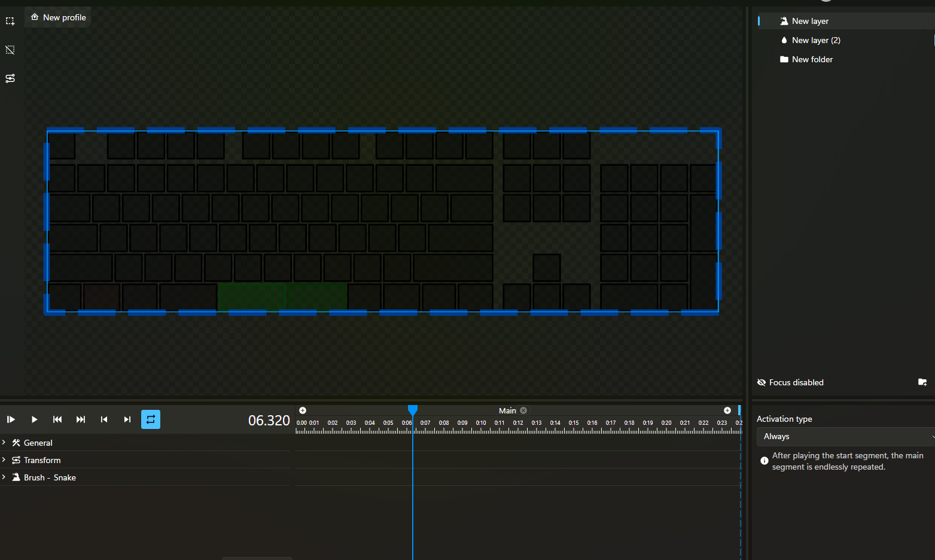Open the New profile tab

pos(58,17)
